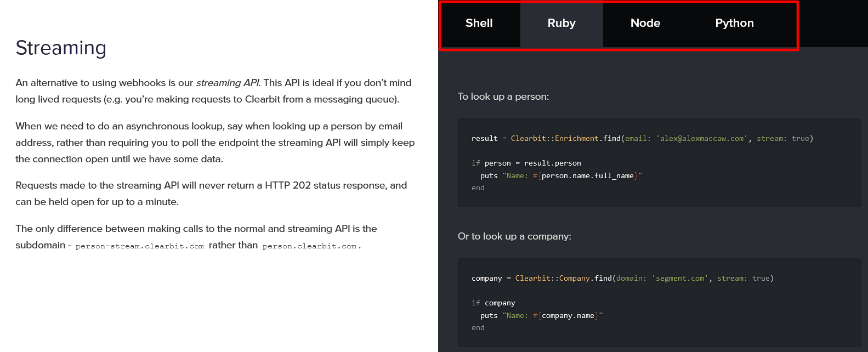Click the "To look up a person:" label
868x352 pixels.
coord(503,96)
